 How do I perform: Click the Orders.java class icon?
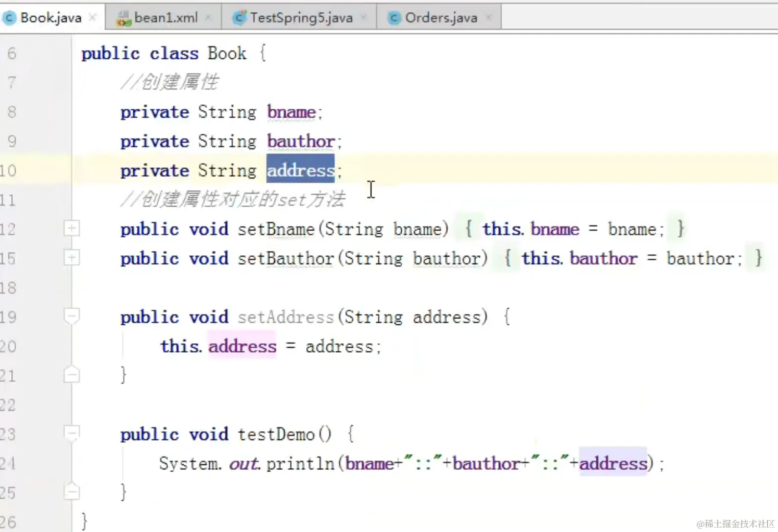coord(394,18)
